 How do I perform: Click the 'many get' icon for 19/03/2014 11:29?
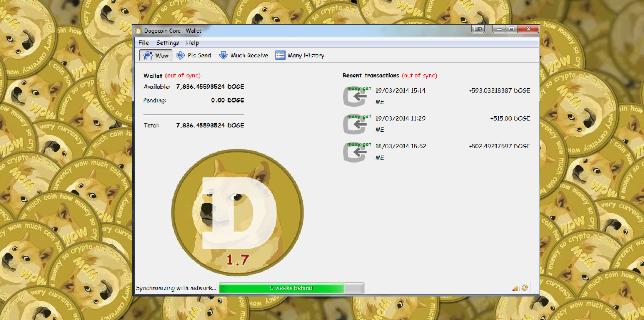click(x=356, y=124)
